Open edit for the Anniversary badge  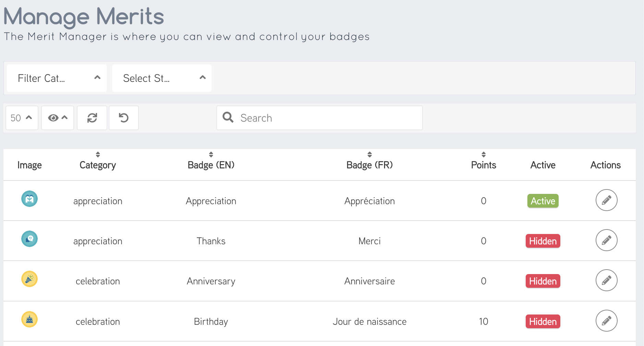point(606,280)
